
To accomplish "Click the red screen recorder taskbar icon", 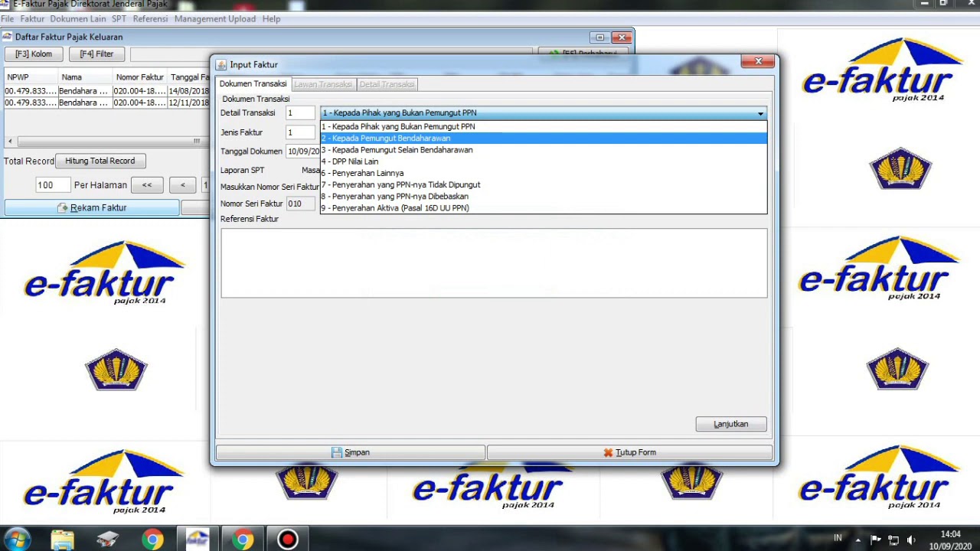I will coord(288,540).
